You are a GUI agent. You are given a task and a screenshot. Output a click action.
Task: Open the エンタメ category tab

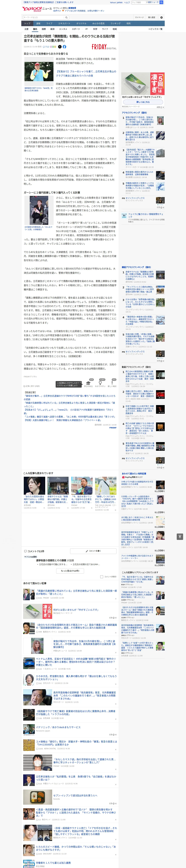click(x=63, y=29)
